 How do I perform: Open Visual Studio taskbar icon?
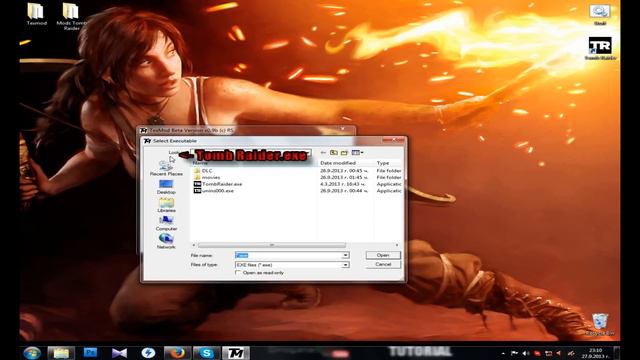pos(119,353)
